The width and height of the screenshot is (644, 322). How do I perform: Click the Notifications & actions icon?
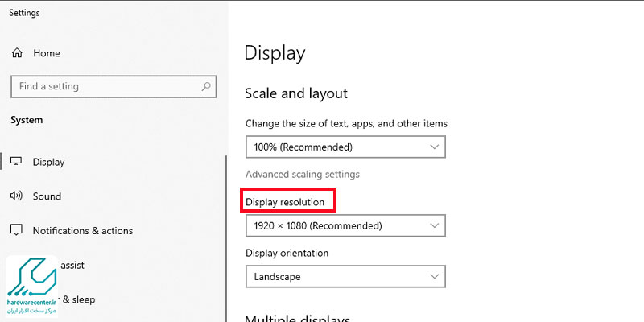16,231
